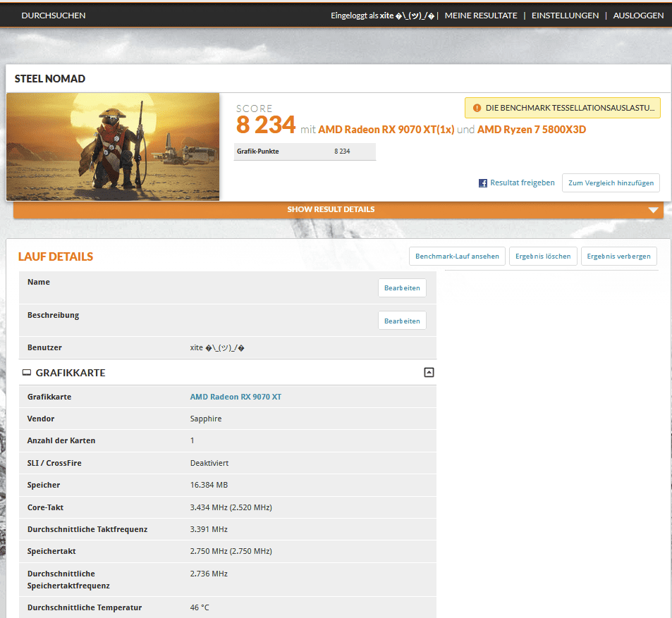
Task: Click the white arrow on result details bar
Action: point(653,210)
